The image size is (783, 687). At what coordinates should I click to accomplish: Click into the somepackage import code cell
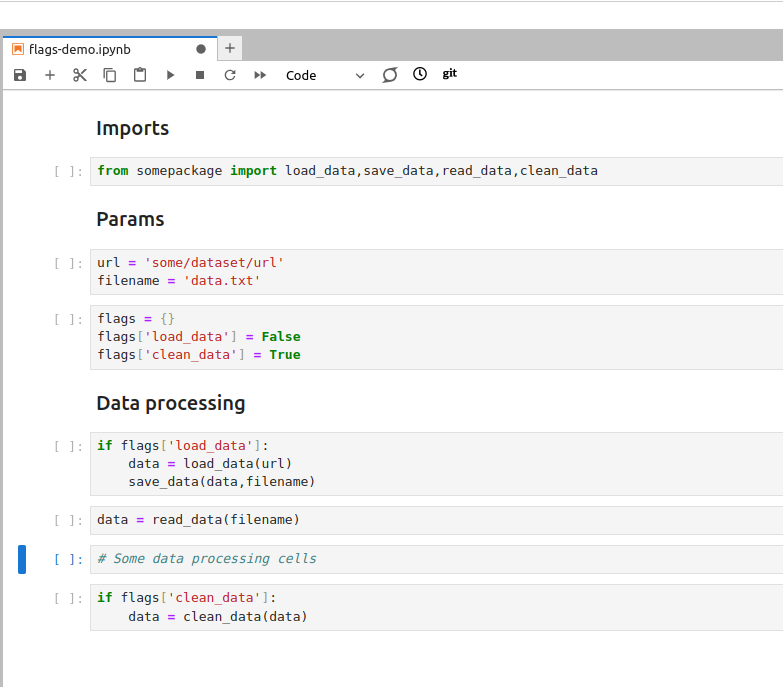pos(436,171)
